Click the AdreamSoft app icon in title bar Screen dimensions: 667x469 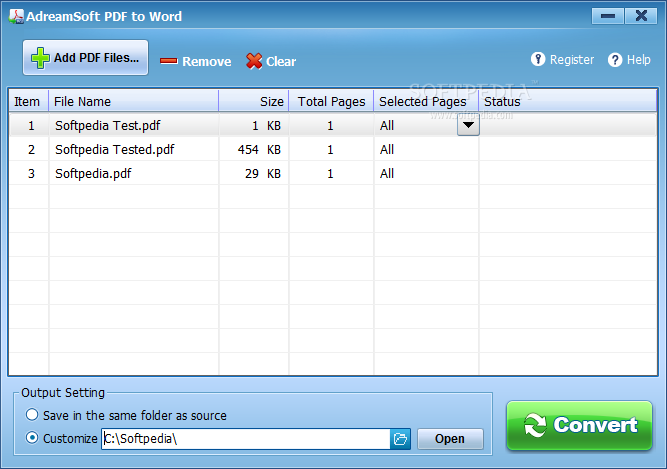14,16
